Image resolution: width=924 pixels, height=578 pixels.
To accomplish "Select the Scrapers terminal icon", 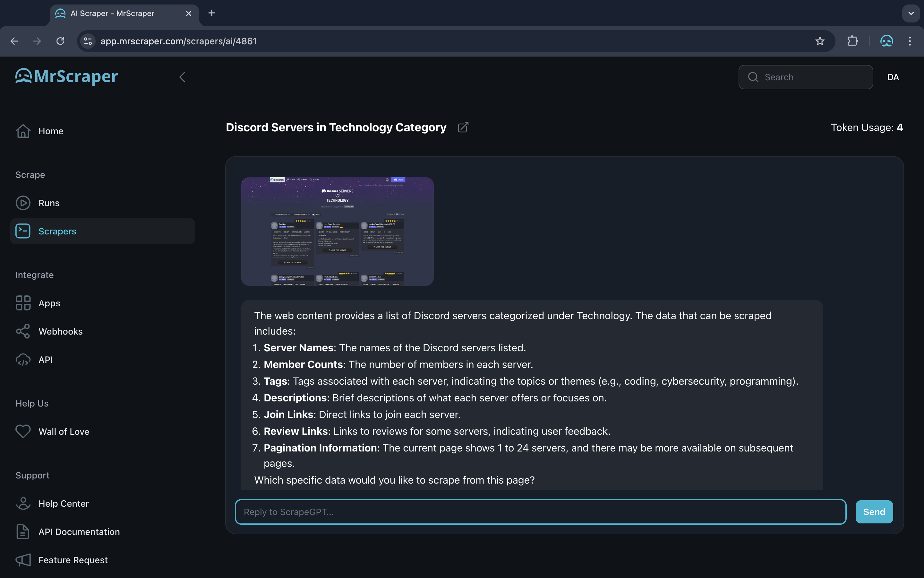I will 23,231.
